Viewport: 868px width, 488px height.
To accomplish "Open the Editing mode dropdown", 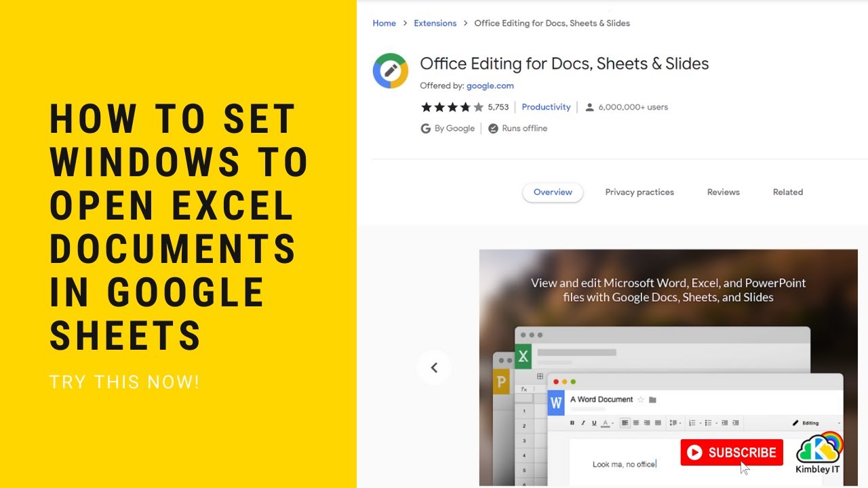I will (816, 423).
